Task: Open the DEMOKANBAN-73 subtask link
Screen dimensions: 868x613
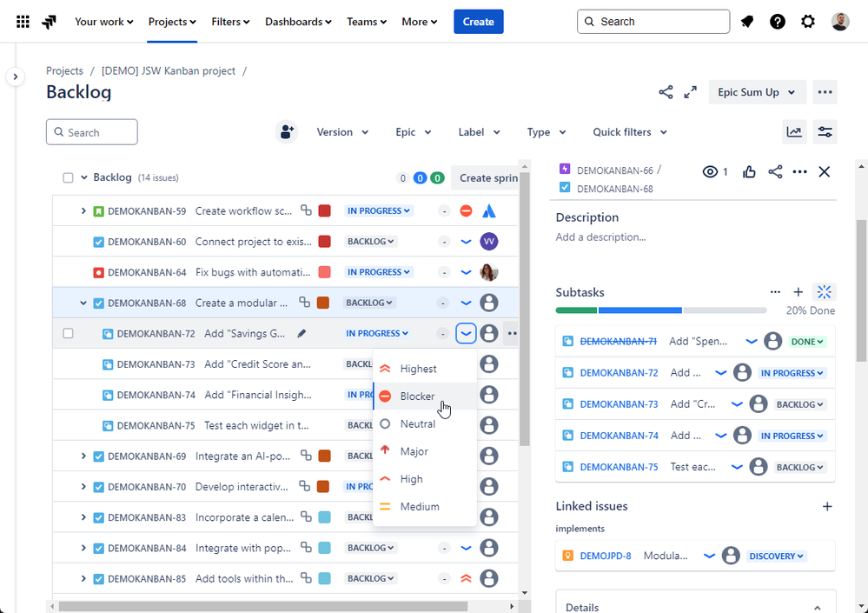Action: point(619,404)
